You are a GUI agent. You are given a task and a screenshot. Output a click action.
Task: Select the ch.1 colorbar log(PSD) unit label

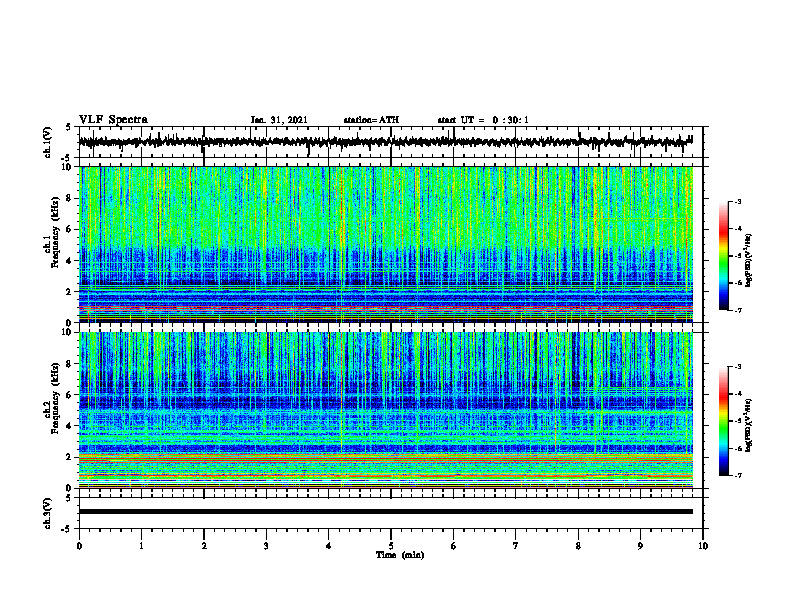[x=749, y=260]
